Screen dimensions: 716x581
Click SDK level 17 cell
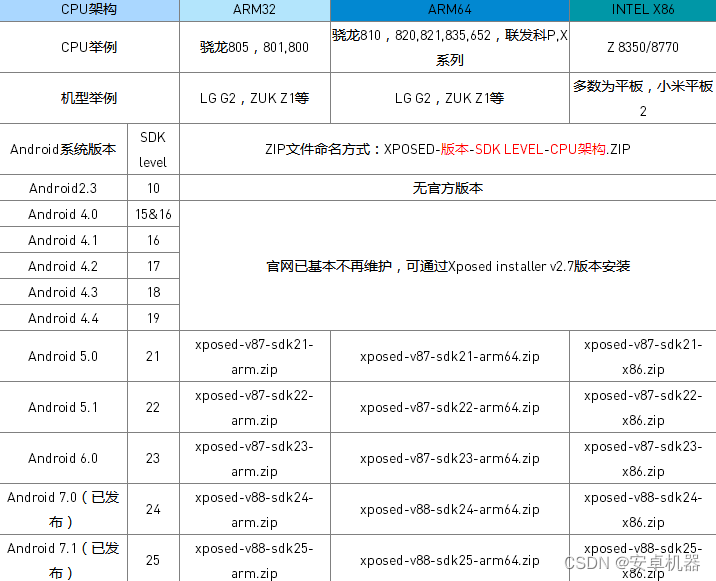[153, 266]
